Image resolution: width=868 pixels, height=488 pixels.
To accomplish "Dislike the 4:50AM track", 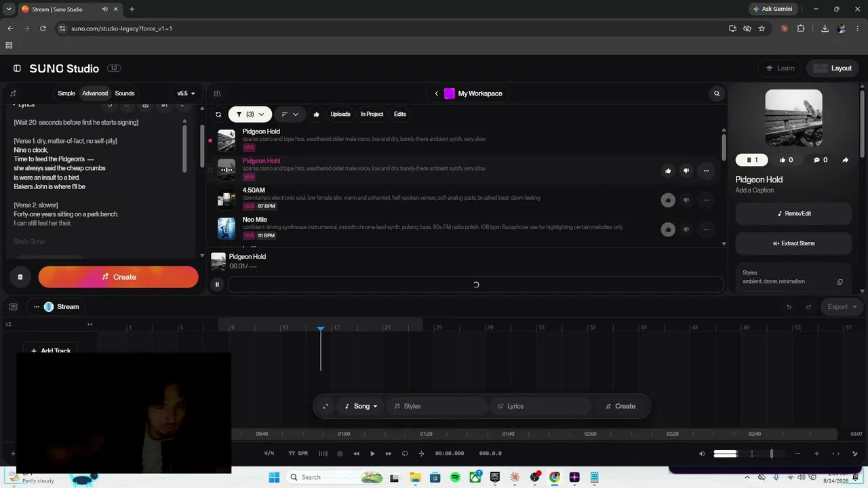I will [686, 200].
